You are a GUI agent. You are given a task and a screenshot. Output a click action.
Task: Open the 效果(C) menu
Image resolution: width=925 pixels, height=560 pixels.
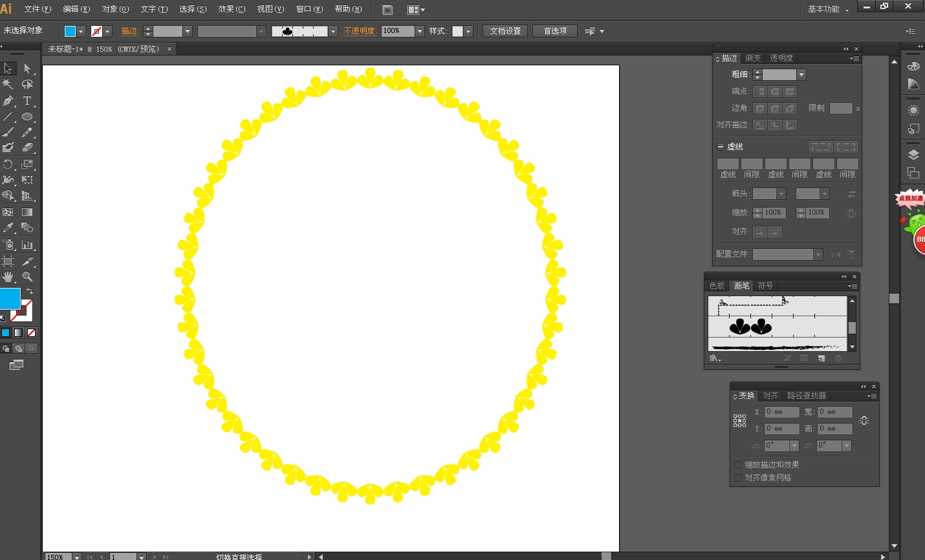[x=232, y=9]
